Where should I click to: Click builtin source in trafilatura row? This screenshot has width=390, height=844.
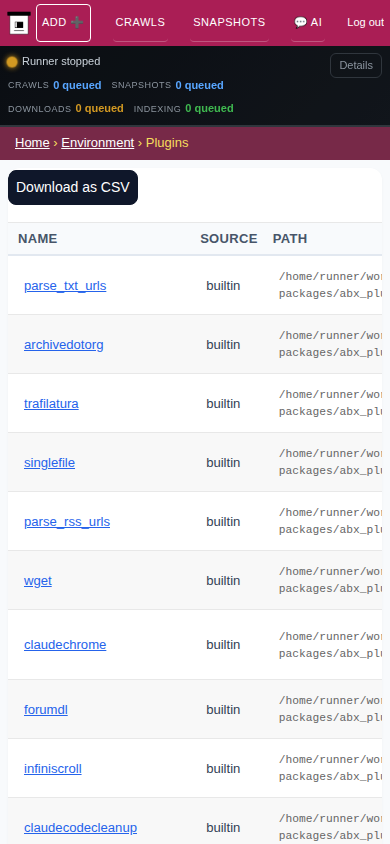(x=223, y=404)
